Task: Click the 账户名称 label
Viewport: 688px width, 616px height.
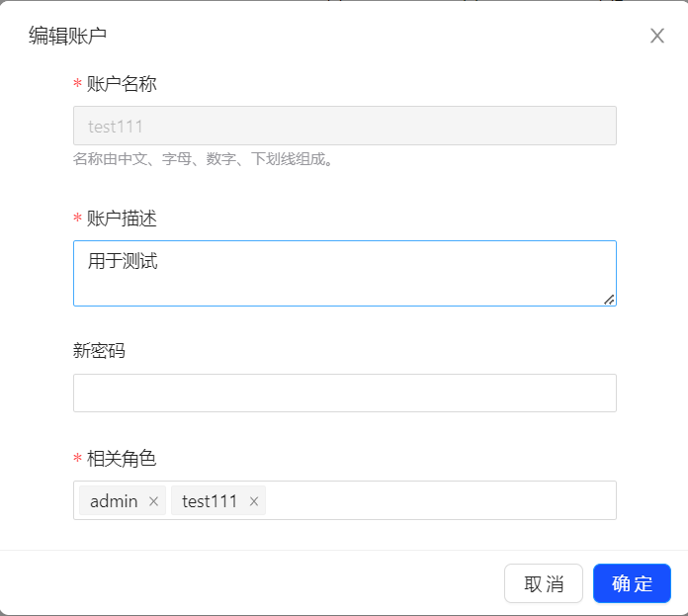Action: click(x=122, y=84)
